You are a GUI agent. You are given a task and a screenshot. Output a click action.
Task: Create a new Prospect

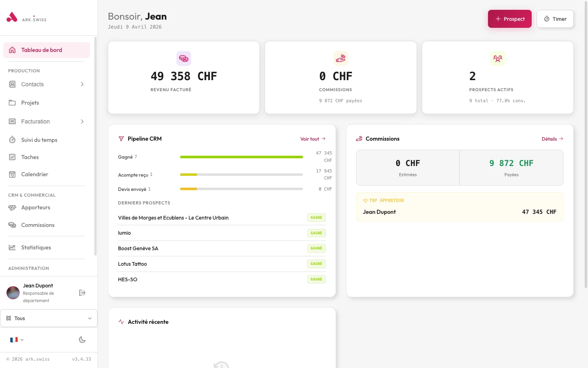point(510,19)
